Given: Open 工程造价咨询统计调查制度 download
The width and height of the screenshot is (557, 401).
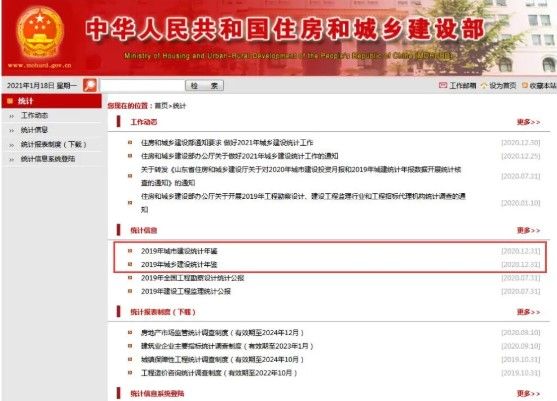Looking at the screenshot, I should pyautogui.click(x=219, y=373).
